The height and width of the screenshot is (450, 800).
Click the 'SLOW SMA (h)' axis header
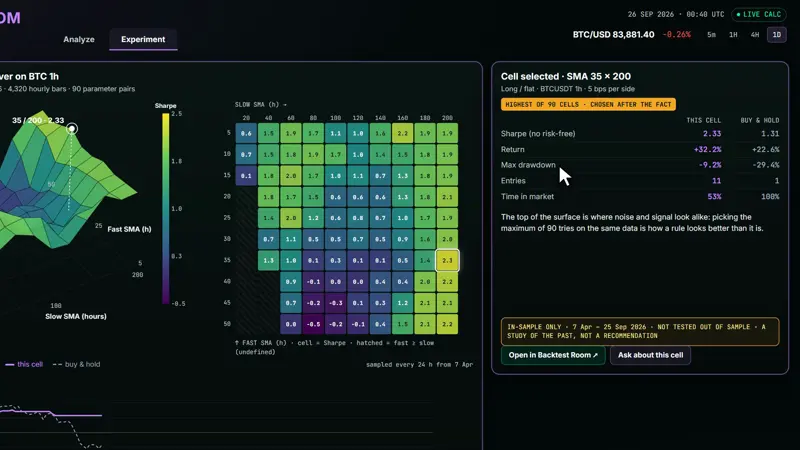261,105
